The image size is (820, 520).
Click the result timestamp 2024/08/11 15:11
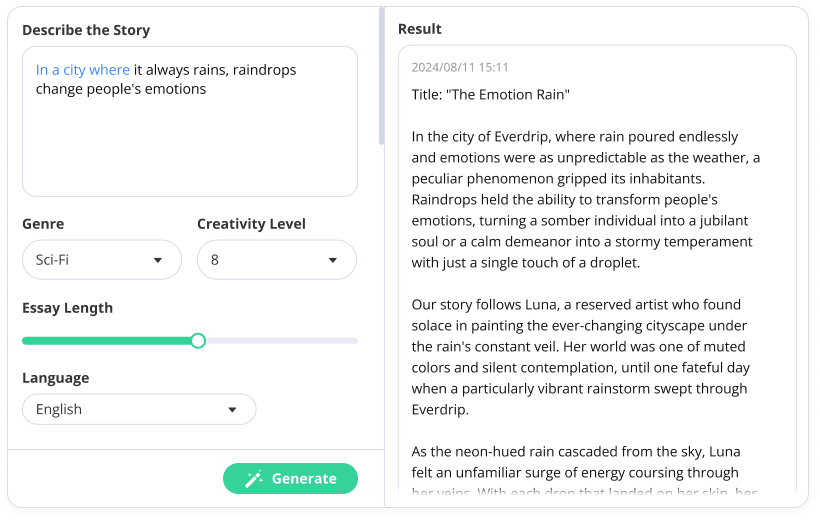click(460, 67)
